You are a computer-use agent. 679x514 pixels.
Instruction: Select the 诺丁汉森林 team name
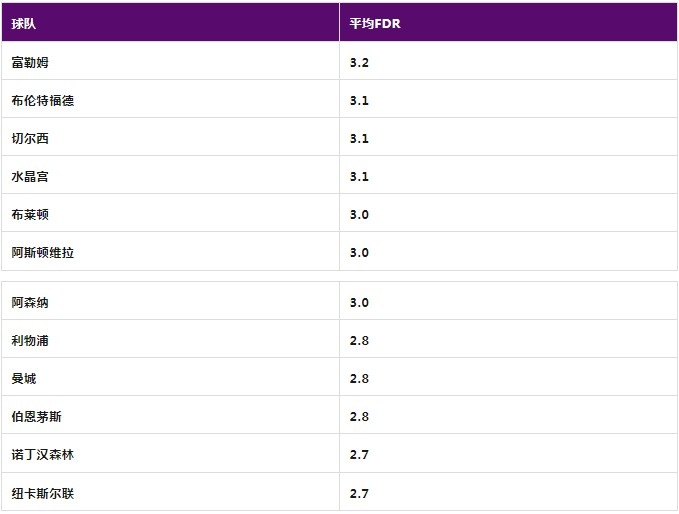pos(43,454)
